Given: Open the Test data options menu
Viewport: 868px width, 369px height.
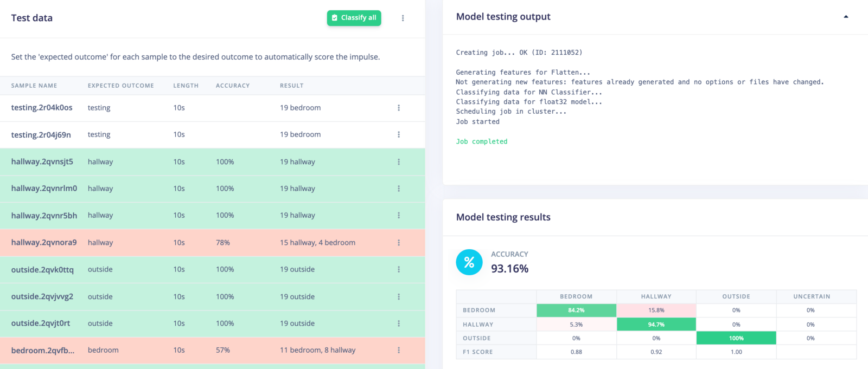Looking at the screenshot, I should (x=403, y=18).
